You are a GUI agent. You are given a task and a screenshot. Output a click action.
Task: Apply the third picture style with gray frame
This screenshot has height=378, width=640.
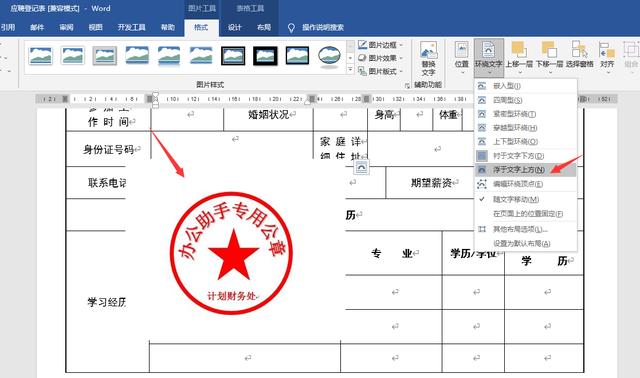(x=105, y=56)
